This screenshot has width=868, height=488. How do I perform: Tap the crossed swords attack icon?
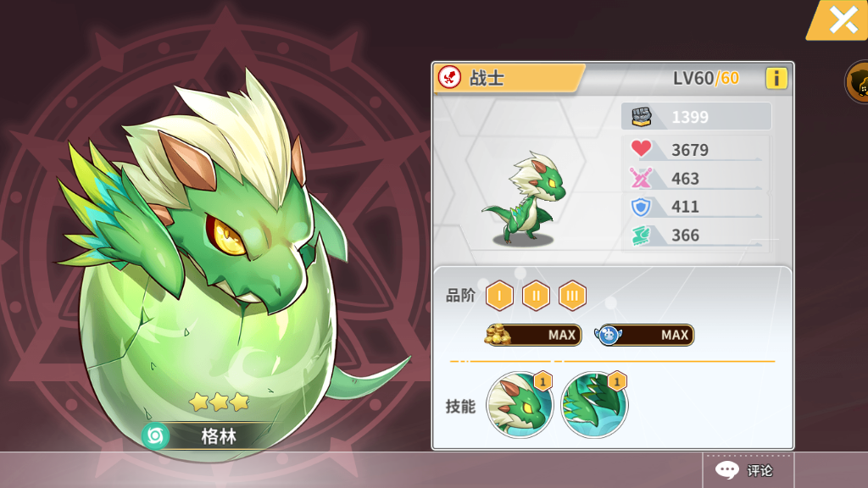[x=641, y=178]
